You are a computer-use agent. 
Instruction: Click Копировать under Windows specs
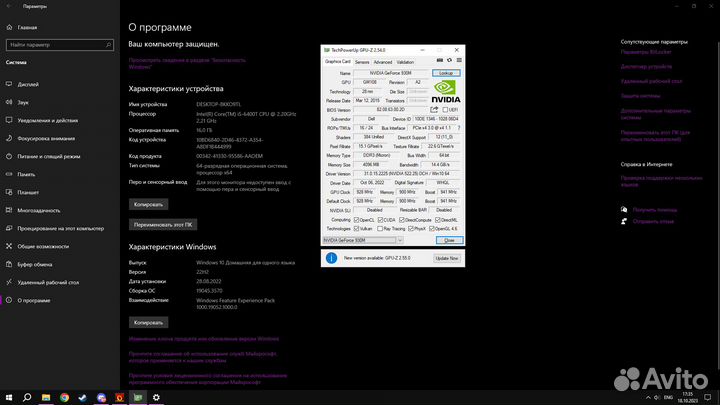coord(148,322)
